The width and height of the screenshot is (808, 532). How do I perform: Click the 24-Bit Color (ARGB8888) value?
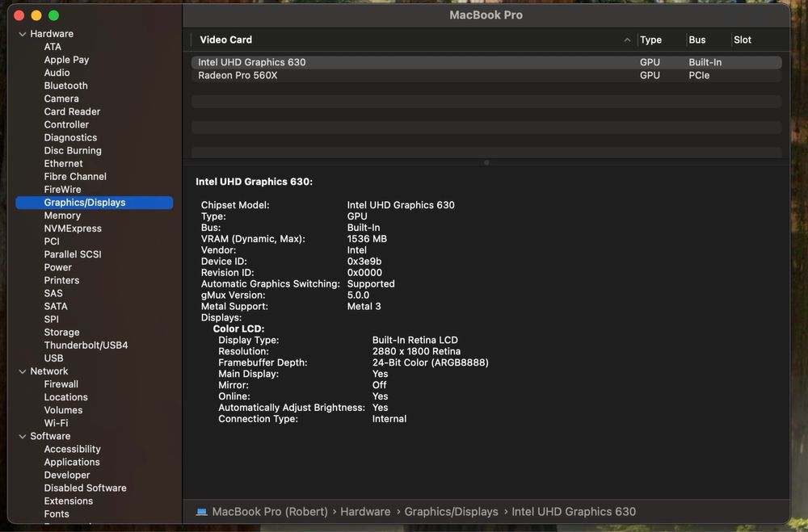431,362
